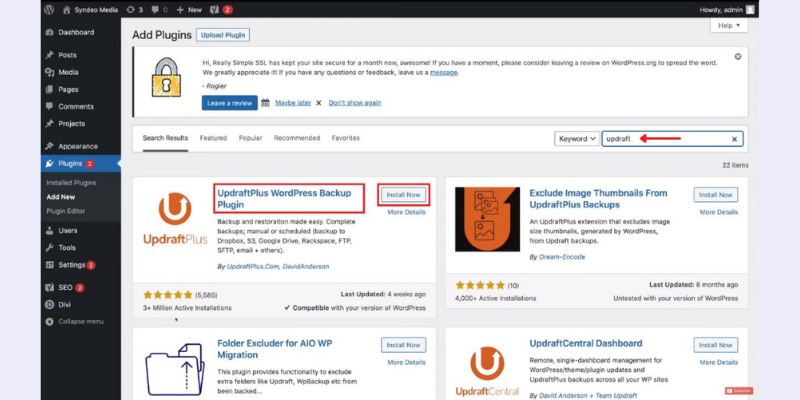Open More Details for Folder Excluder
800x400 pixels.
[x=406, y=362]
